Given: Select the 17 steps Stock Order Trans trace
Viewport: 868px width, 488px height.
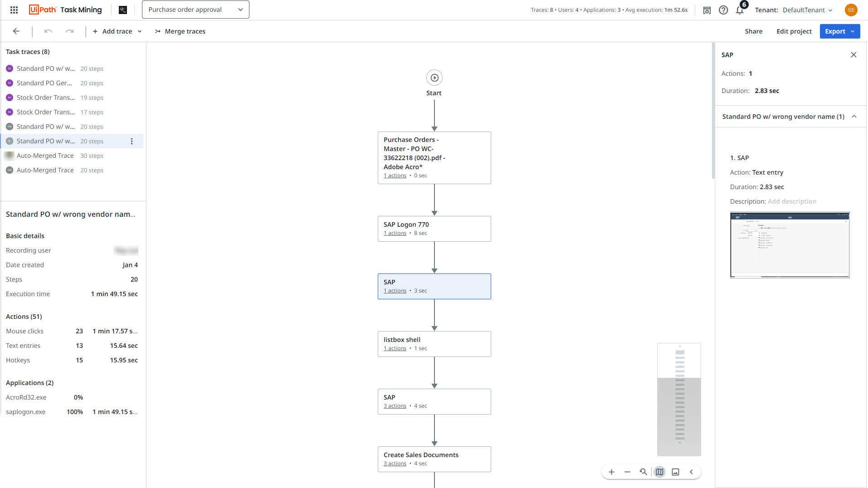Looking at the screenshot, I should coord(72,112).
